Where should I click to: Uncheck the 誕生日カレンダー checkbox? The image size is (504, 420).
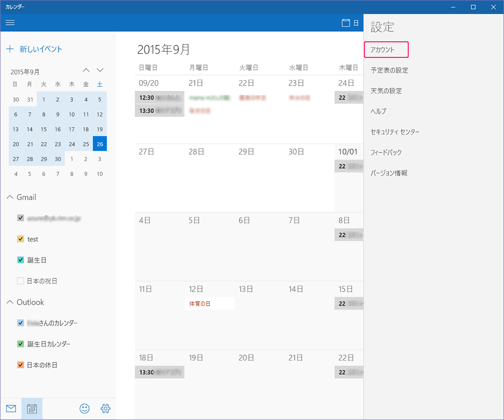click(21, 344)
